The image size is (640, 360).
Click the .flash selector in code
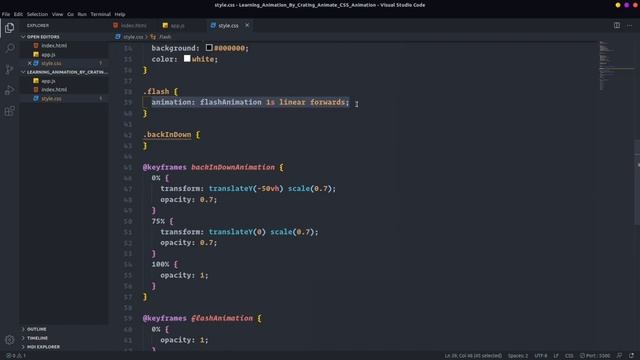(x=156, y=91)
